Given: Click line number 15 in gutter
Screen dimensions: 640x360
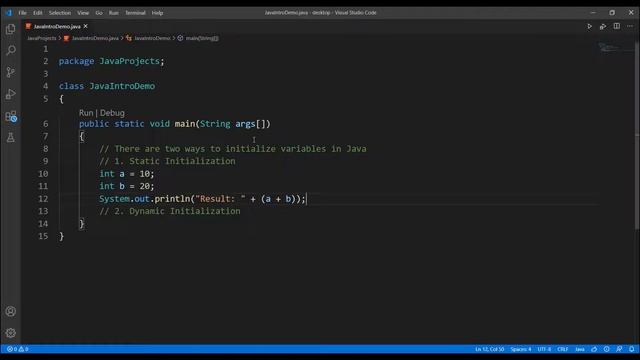Looking at the screenshot, I should pyautogui.click(x=43, y=236).
